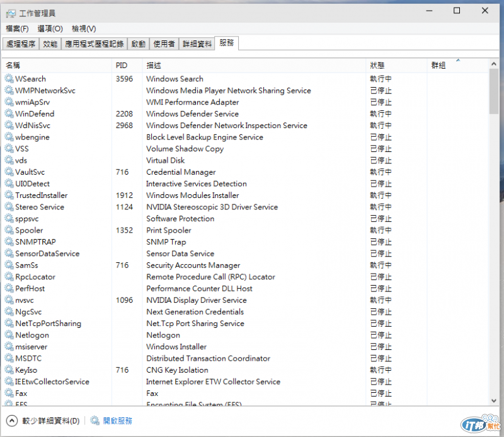Click the Credential Manager description cell
The width and height of the screenshot is (504, 437).
click(181, 172)
